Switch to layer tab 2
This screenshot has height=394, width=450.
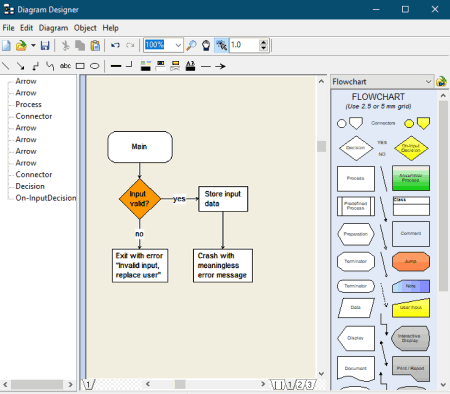pos(300,385)
